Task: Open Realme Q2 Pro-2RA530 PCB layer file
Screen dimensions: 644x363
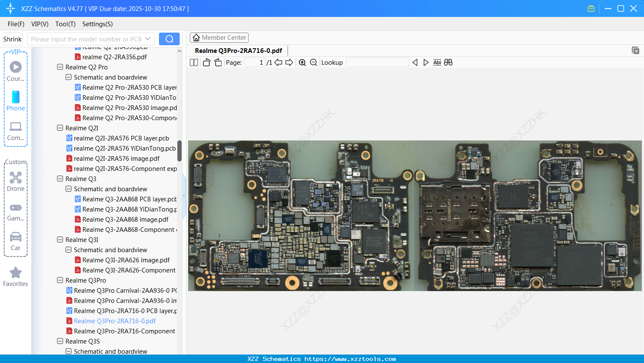Action: tap(126, 88)
